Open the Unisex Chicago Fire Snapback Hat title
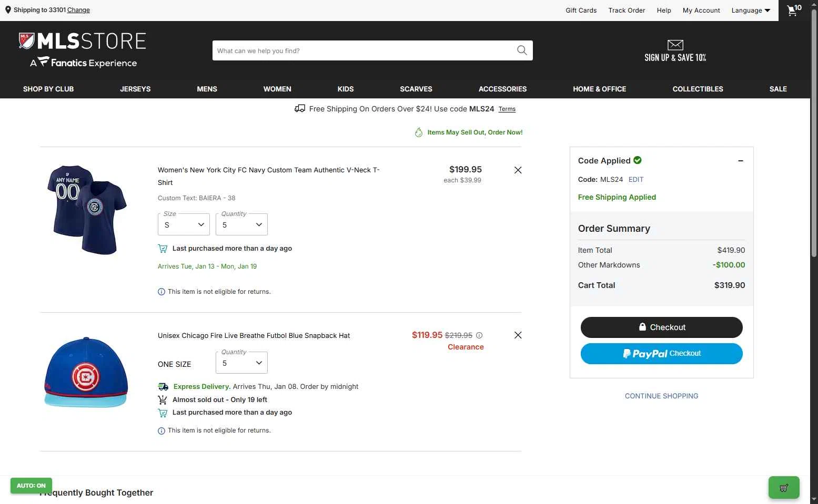Viewport: 818px width, 504px height. 254,335
